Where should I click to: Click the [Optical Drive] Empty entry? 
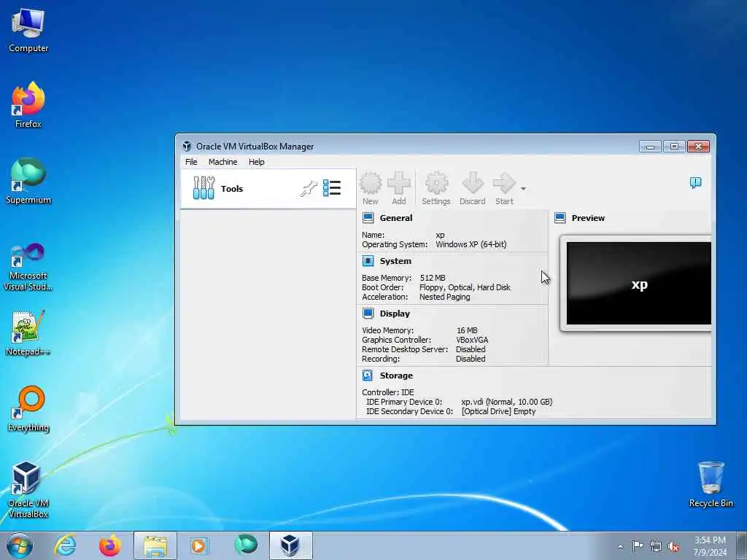[x=499, y=411]
